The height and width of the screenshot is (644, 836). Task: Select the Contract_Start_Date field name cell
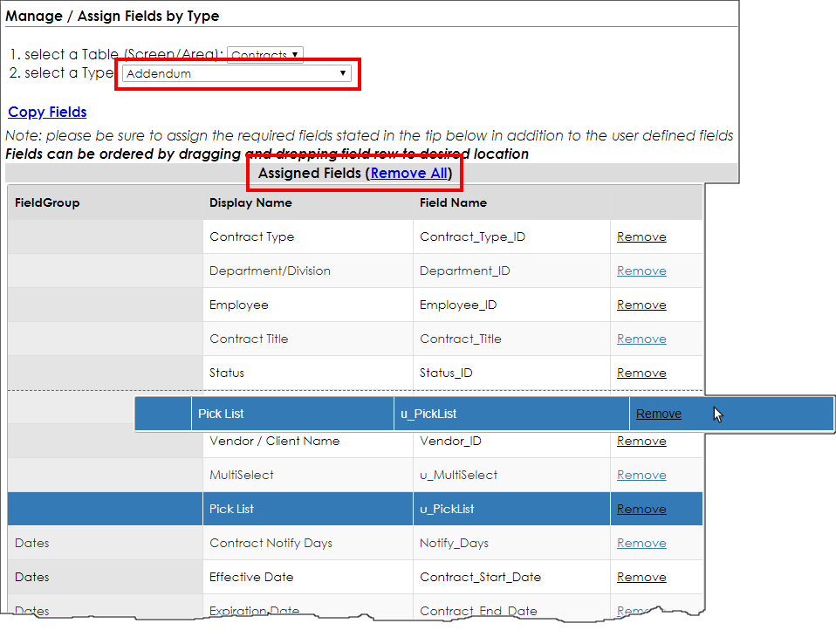[x=511, y=578]
